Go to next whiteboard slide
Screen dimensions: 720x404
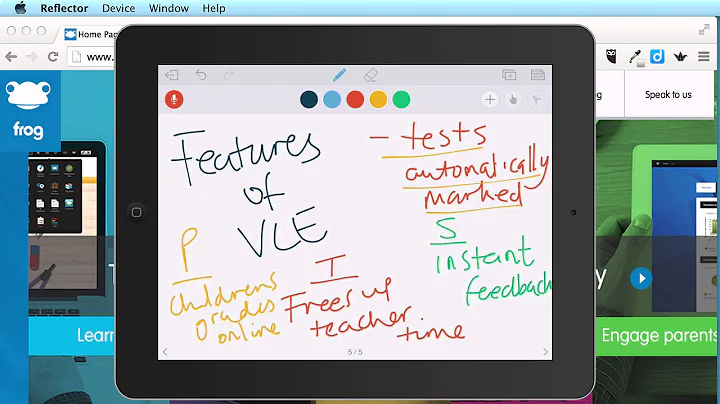tap(545, 352)
